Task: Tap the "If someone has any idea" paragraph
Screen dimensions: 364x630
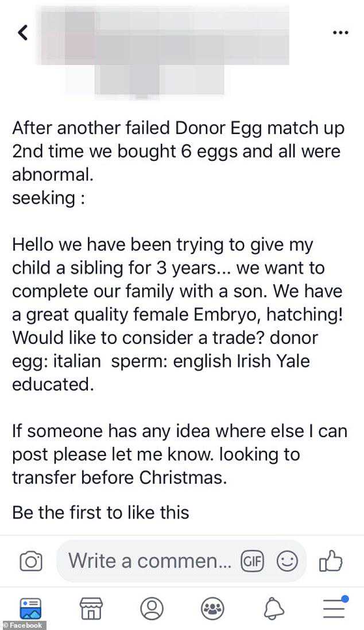Action: click(x=179, y=454)
